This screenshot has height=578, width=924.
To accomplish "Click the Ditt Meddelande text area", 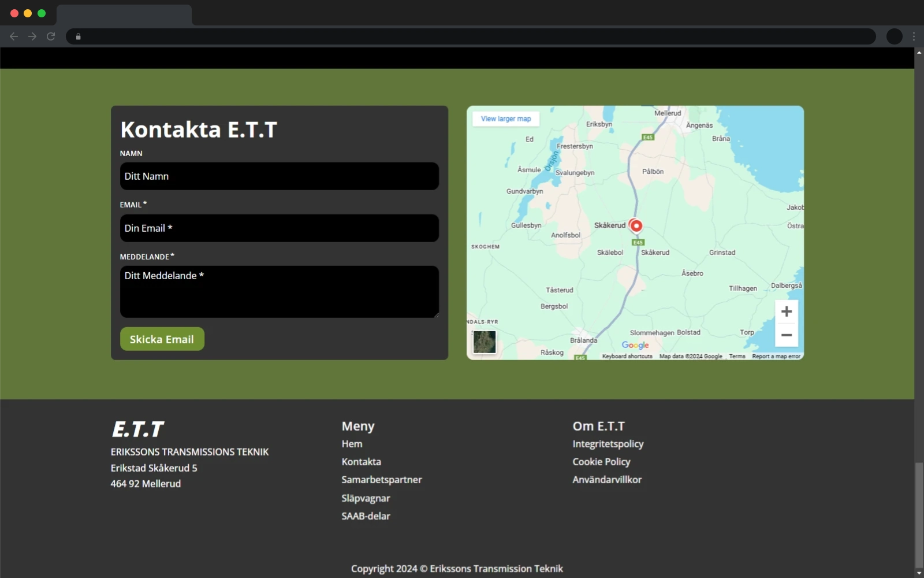I will (x=279, y=292).
